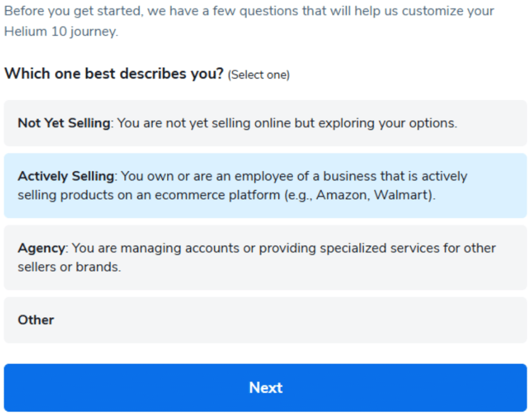Pick the Agency option
This screenshot has height=416, width=532.
266,258
